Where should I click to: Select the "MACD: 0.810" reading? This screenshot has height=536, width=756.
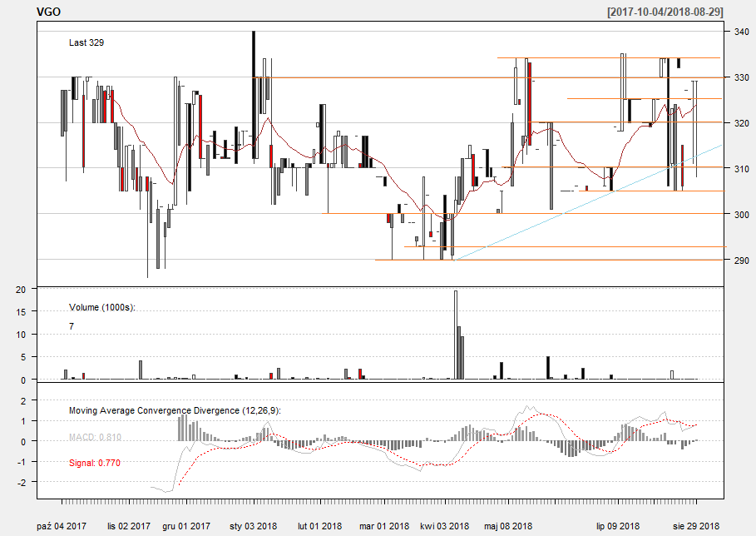pos(95,437)
